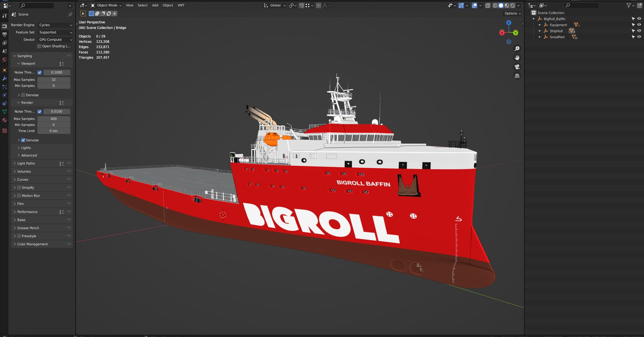Screen dimensions: 644x337
Task: Open Viewport sampling presets list icon
Action: tap(62, 64)
